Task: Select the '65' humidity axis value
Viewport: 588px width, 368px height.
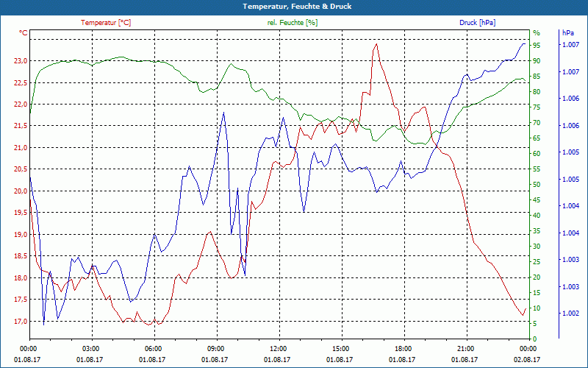Action: click(537, 138)
